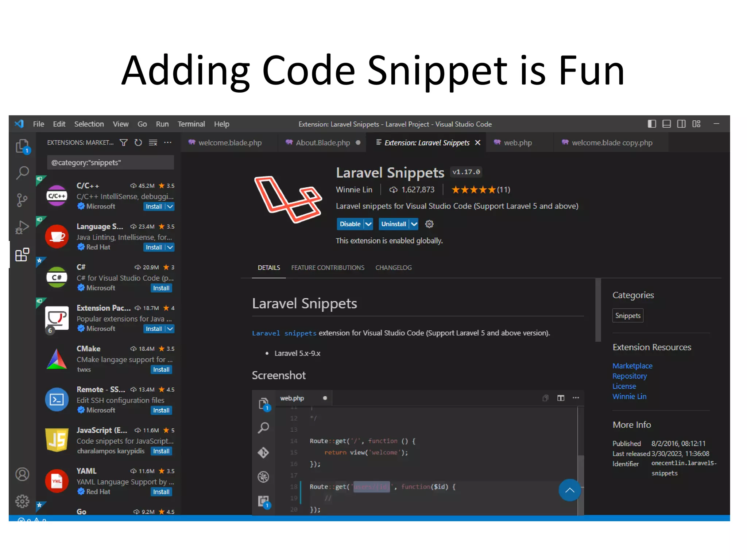This screenshot has width=747, height=560.
Task: Open the Source Control view
Action: pos(22,200)
